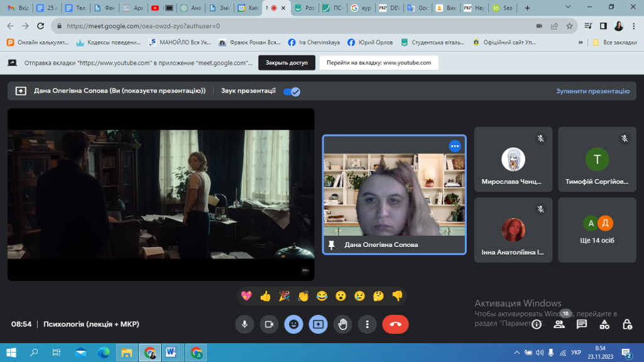644x362 pixels.
Task: Open the activities panel
Action: (x=604, y=324)
